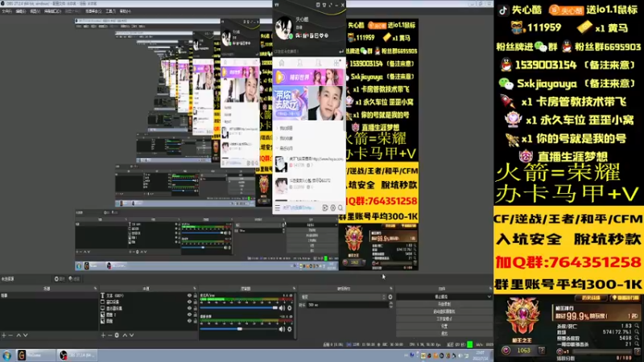The width and height of the screenshot is (644, 362).
Task: Toggle visibility of the bottom 图像 source
Action: pos(189,321)
